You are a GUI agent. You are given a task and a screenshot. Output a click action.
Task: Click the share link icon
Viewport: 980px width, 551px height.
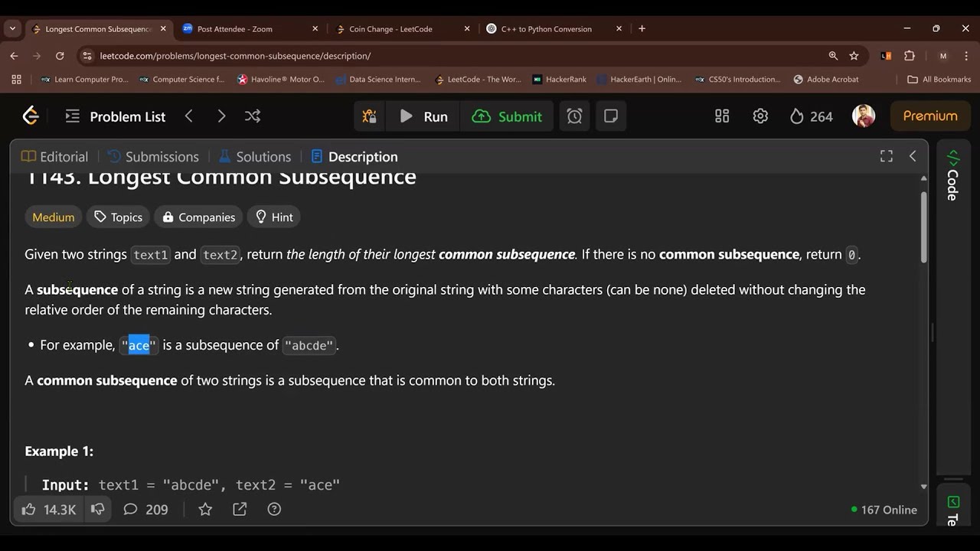click(240, 509)
